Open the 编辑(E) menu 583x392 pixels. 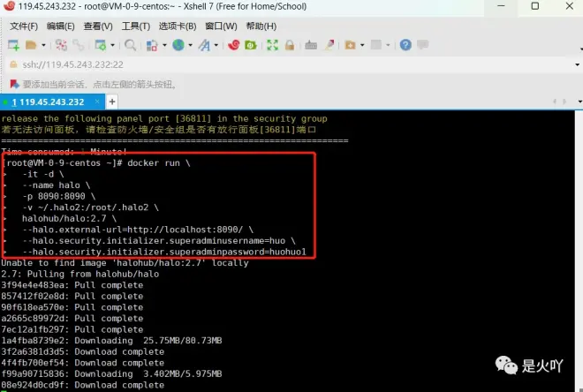click(x=61, y=26)
